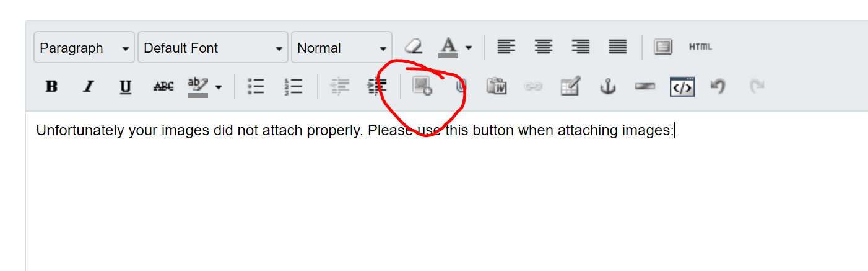
Task: Toggle Underline formatting
Action: tap(126, 87)
